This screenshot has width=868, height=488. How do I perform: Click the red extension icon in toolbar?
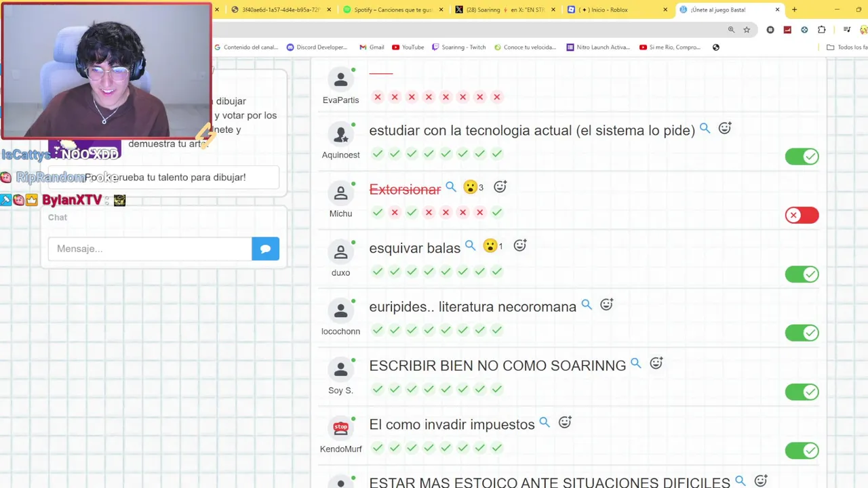787,30
